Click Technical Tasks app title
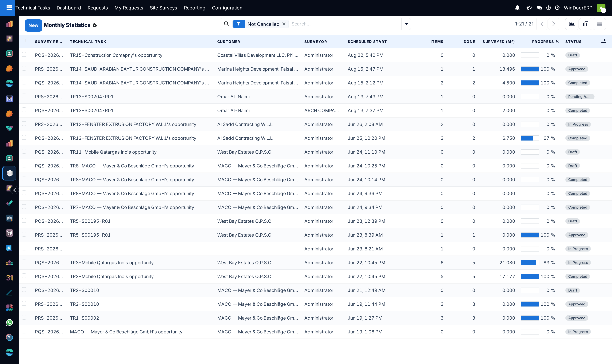The image size is (612, 364). [33, 8]
